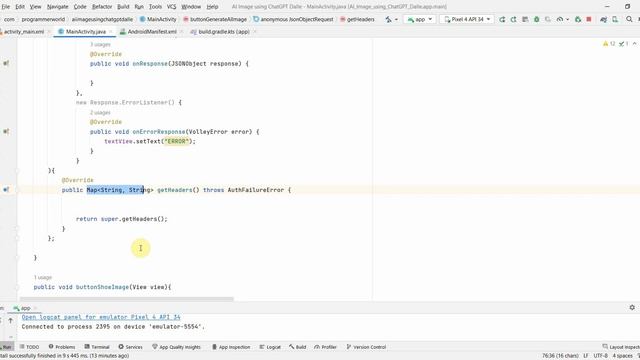Click the Make Project hammer icon
Screen dimensions: 640x360
(x=388, y=19)
